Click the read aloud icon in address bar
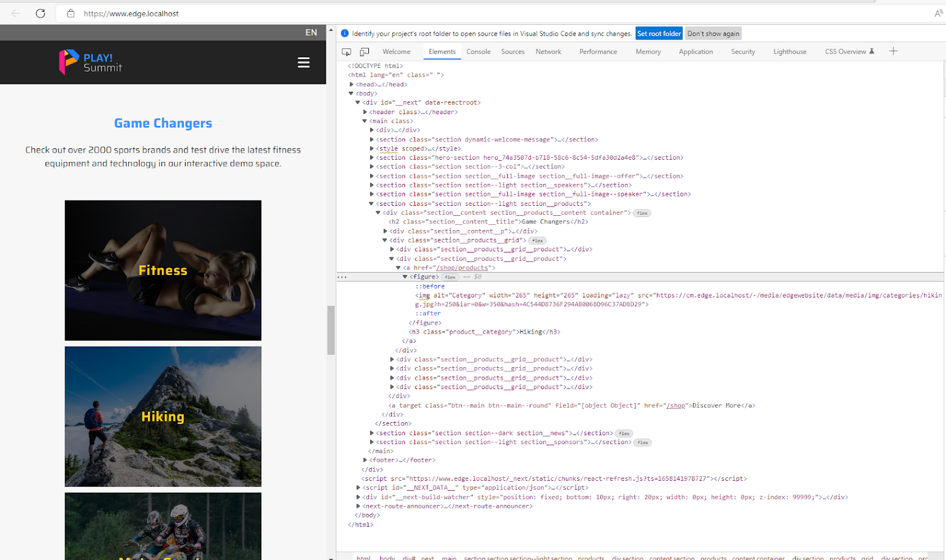946x560 pixels. tap(938, 13)
